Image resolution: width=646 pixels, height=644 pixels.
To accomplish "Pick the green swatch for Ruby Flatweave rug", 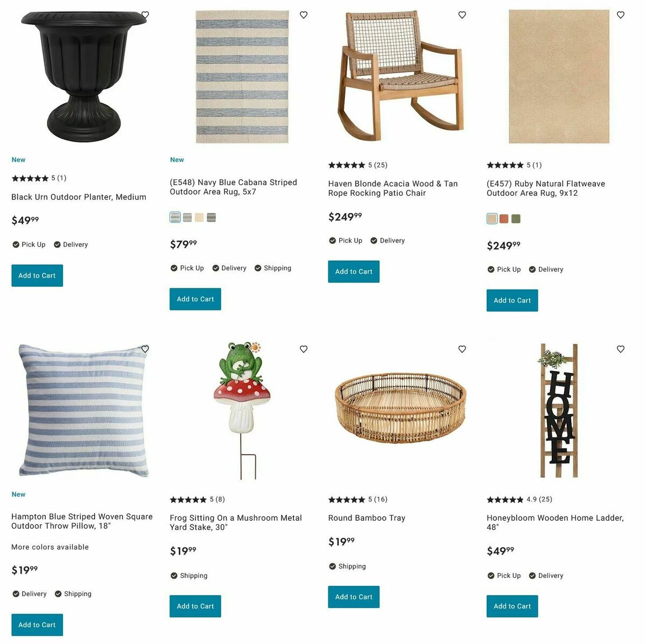I will 516,218.
